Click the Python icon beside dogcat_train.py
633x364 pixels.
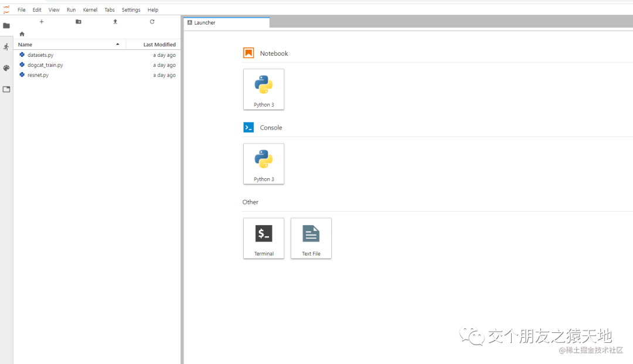[22, 64]
